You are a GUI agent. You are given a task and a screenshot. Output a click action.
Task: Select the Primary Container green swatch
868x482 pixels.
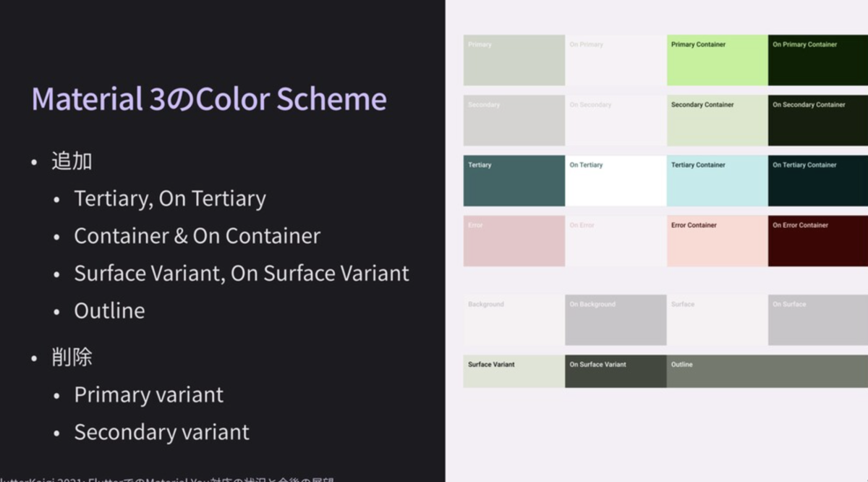point(718,60)
